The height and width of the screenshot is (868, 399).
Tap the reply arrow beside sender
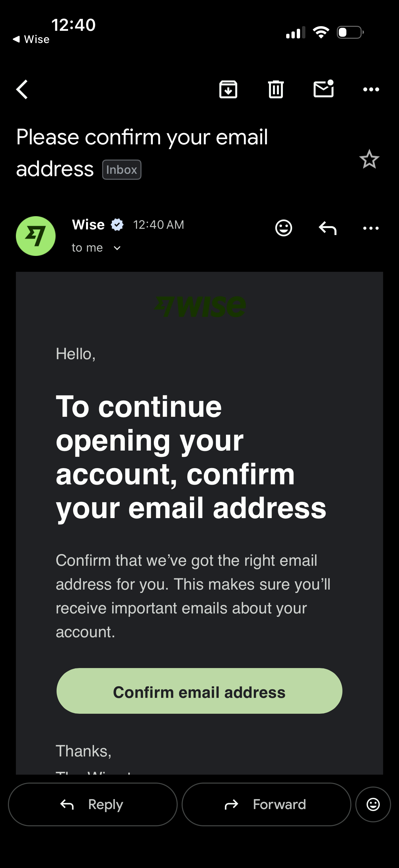[327, 228]
